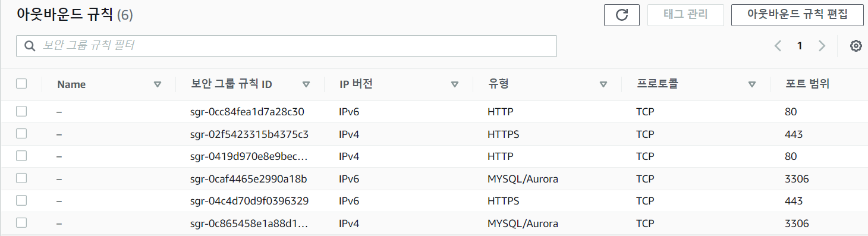Click port 80 in sgr-0419d970e8e9bec row

click(791, 157)
